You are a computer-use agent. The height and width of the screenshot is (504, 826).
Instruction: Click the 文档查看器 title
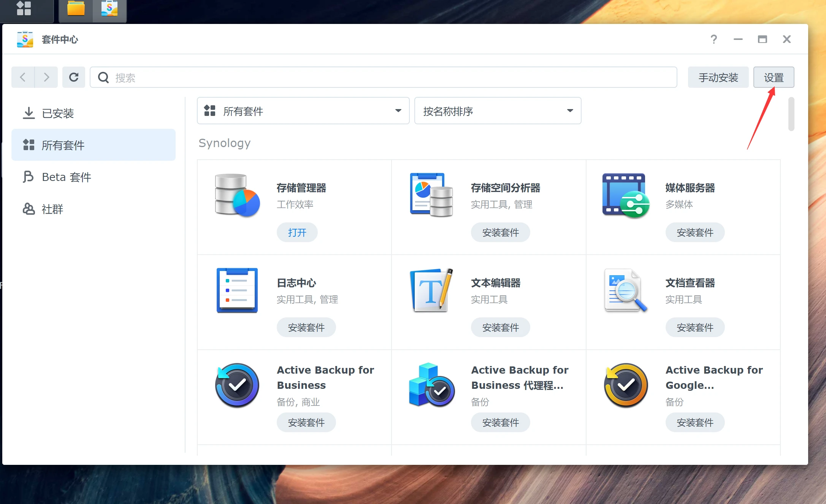[690, 283]
